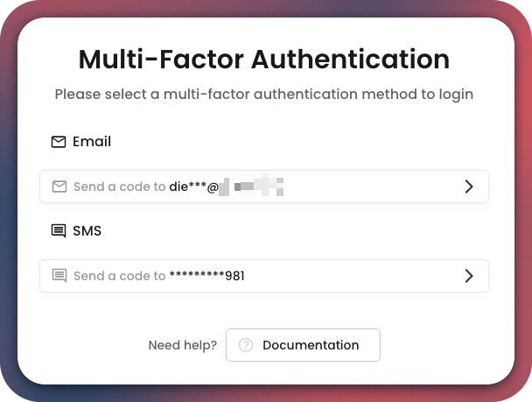Image resolution: width=532 pixels, height=402 pixels.
Task: Click the "Need help?" text
Action: 183,345
